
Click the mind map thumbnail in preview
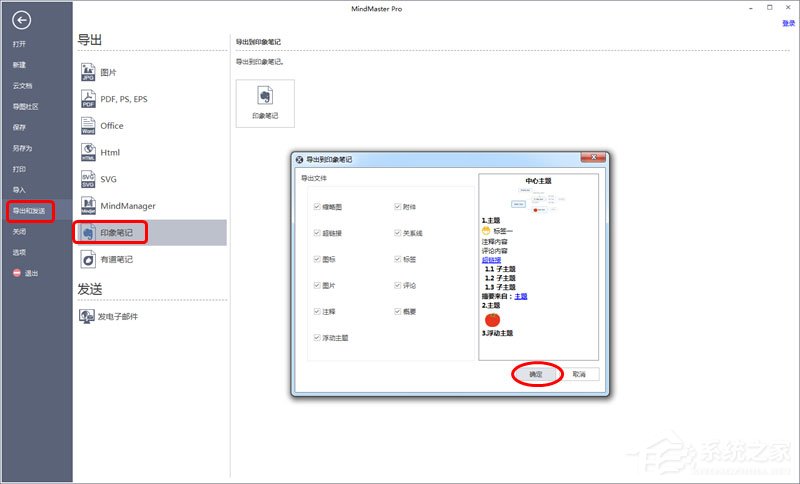pos(538,200)
